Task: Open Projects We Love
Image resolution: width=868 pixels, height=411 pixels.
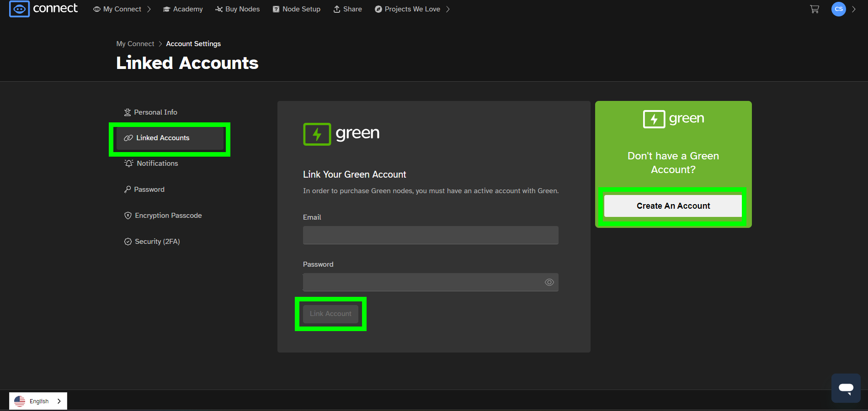Action: coord(407,9)
